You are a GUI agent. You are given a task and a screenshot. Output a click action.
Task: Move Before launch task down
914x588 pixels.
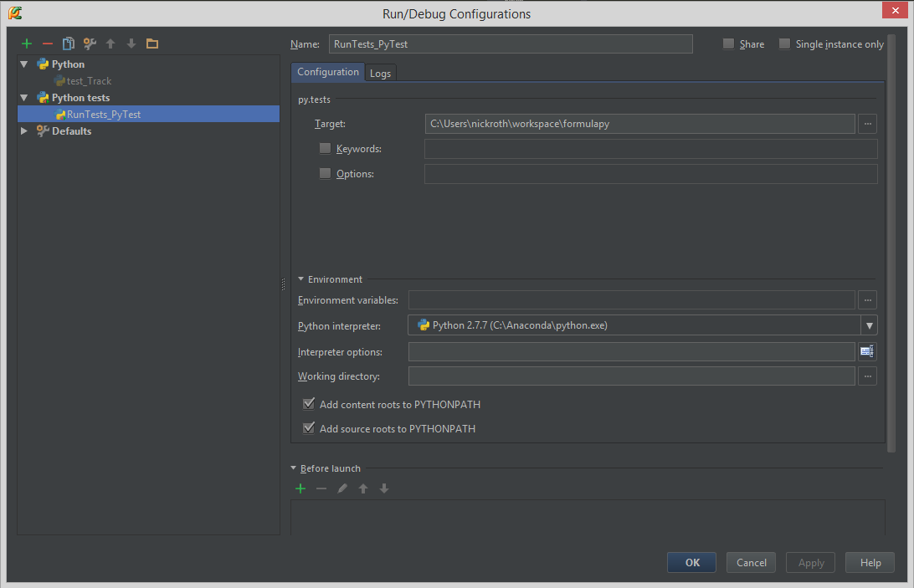[x=384, y=489]
